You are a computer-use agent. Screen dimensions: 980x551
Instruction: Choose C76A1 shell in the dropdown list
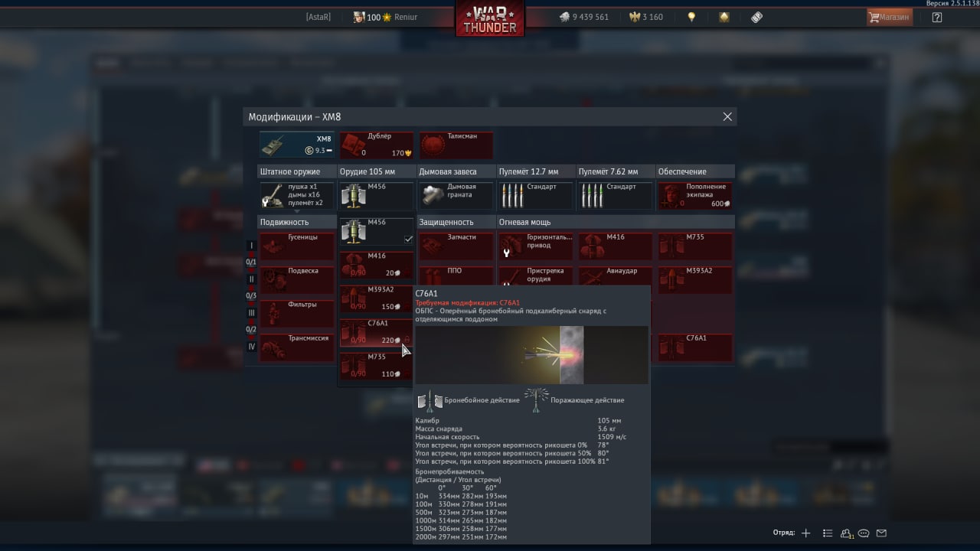(x=376, y=333)
